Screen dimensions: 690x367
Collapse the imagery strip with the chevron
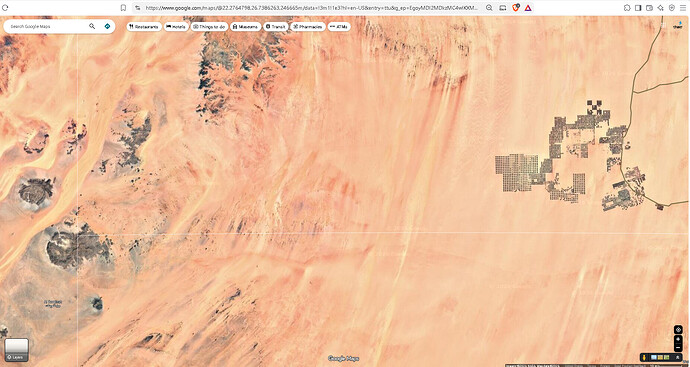(678, 357)
